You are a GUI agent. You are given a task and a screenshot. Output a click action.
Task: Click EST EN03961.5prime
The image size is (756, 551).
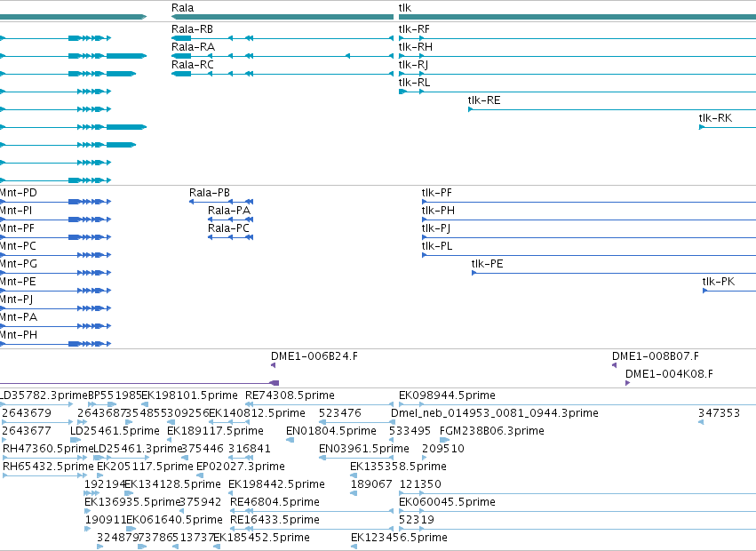point(364,449)
